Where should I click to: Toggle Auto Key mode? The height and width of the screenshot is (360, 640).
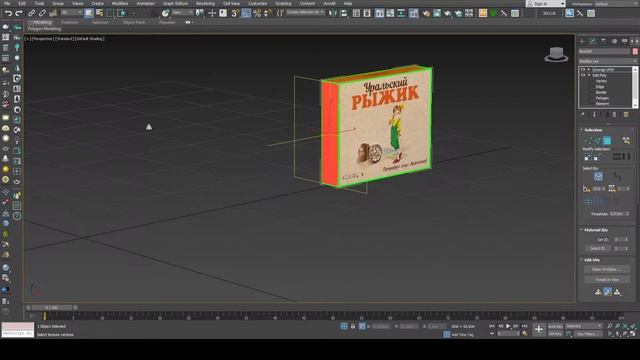point(555,326)
